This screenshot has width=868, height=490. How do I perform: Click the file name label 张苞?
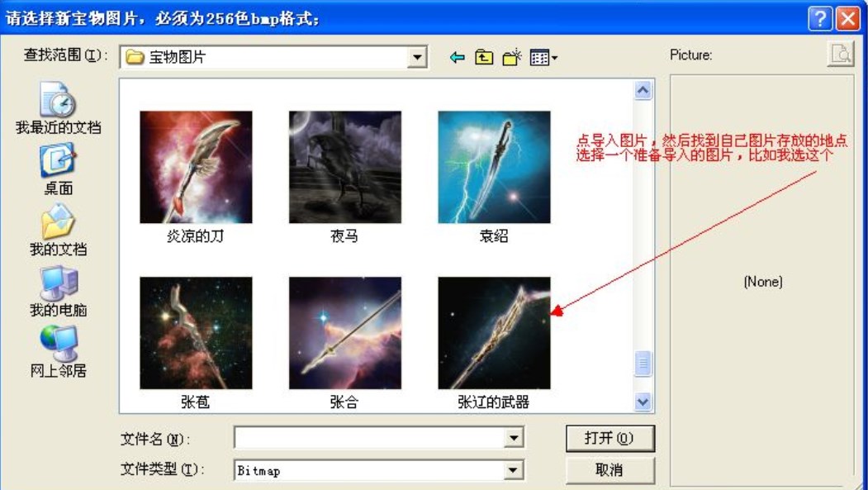tap(196, 402)
